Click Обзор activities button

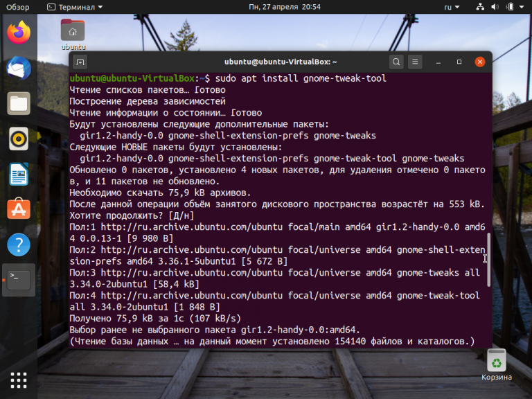17,7
